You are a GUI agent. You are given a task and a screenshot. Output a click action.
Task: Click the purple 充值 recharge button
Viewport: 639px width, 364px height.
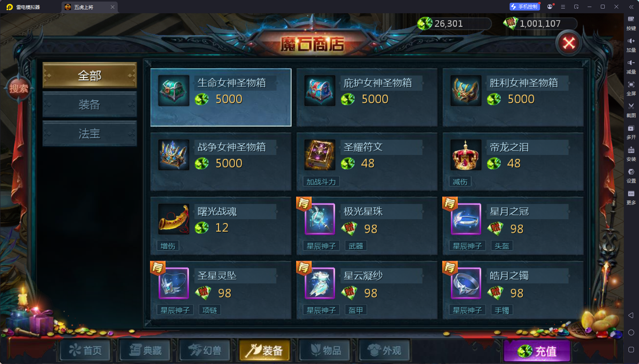[x=537, y=351]
